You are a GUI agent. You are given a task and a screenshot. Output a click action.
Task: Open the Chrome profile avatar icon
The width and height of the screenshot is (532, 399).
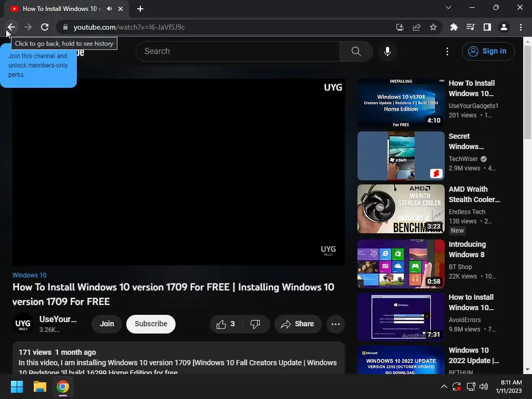tap(504, 27)
